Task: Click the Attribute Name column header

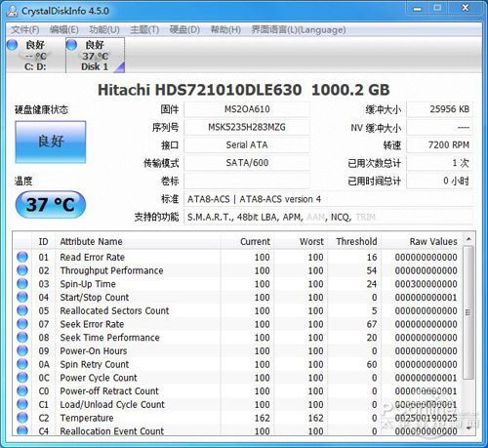Action: 138,241
